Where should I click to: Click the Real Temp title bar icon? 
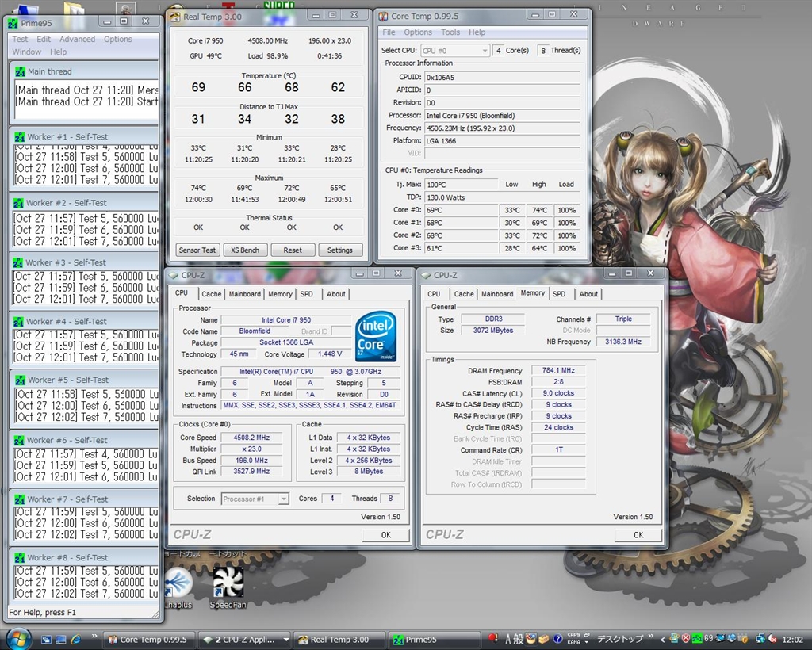pos(175,16)
